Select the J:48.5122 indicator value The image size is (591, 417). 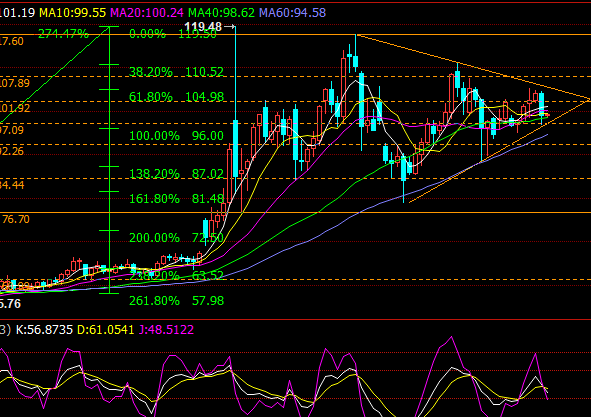(x=166, y=330)
